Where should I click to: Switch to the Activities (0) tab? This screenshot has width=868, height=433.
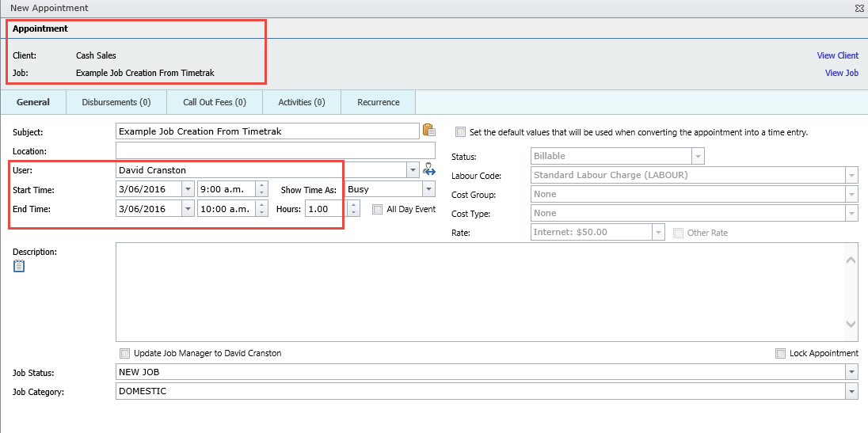(302, 102)
